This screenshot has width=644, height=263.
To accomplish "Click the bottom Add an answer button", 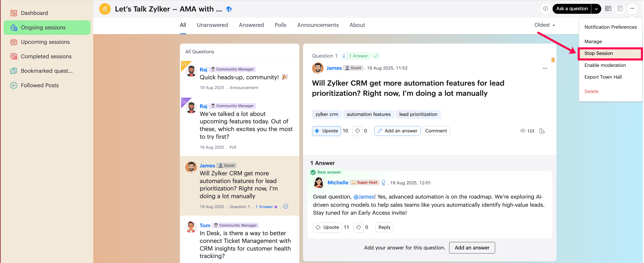I will tap(472, 248).
